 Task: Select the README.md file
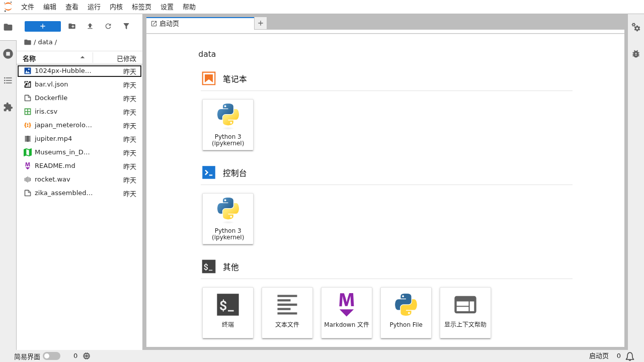[x=79, y=166]
